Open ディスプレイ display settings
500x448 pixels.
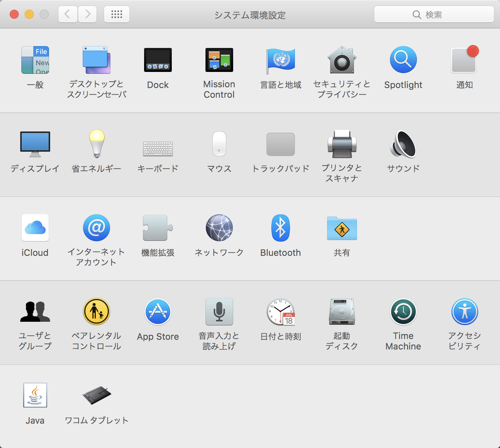point(35,144)
